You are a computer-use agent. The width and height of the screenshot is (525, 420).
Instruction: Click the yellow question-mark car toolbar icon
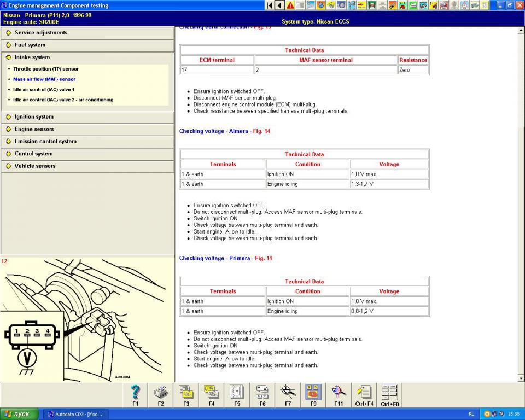coord(434,5)
